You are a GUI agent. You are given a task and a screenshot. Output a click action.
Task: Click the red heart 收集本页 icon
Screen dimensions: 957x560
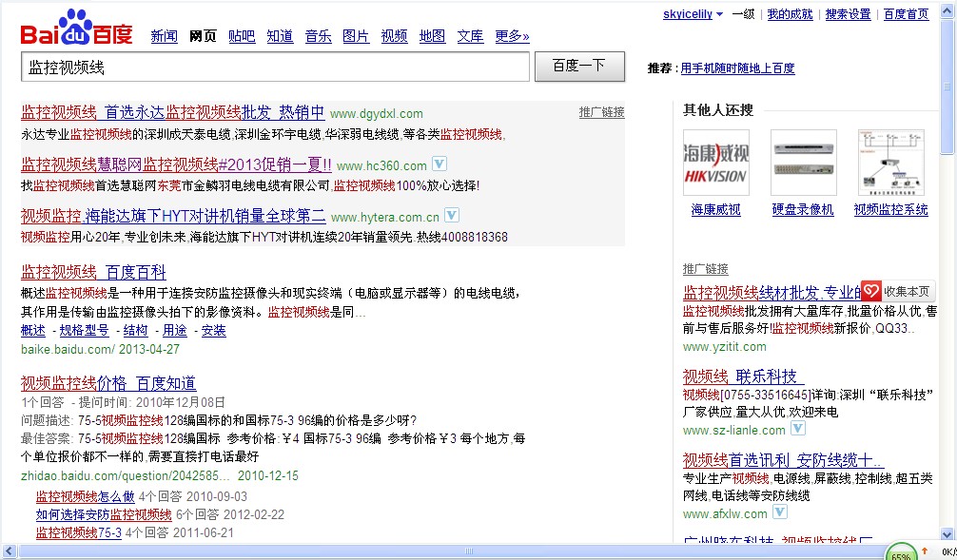point(871,291)
